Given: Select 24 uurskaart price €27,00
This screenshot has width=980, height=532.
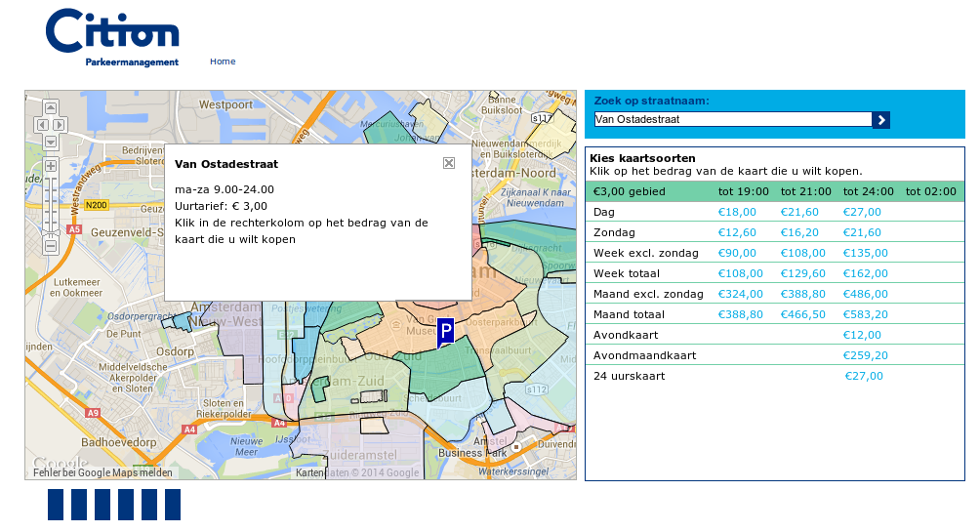Looking at the screenshot, I should point(864,376).
